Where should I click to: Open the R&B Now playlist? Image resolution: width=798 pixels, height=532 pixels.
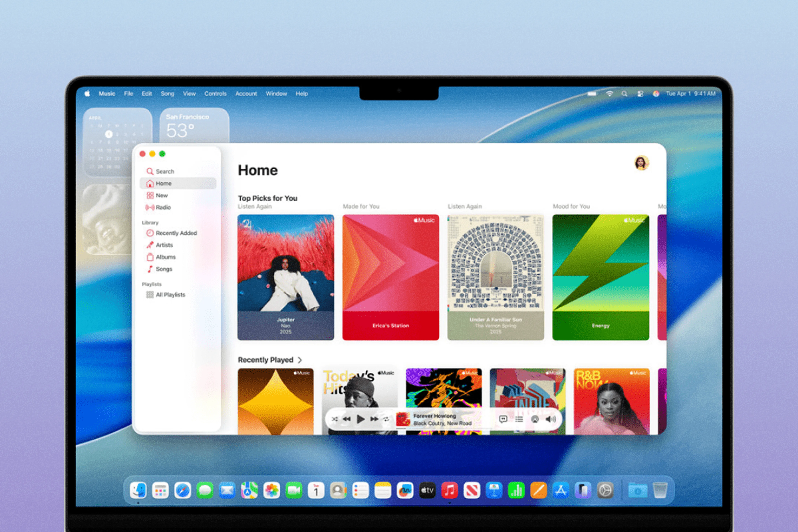pyautogui.click(x=612, y=401)
